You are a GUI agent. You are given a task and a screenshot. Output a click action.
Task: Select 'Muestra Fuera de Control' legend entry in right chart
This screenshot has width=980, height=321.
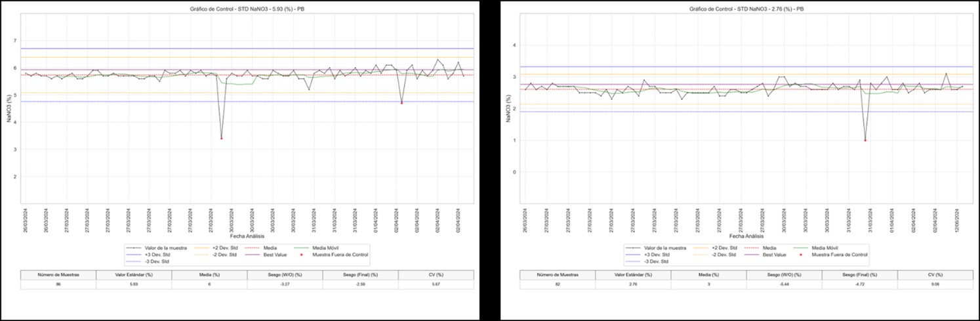[x=833, y=255]
